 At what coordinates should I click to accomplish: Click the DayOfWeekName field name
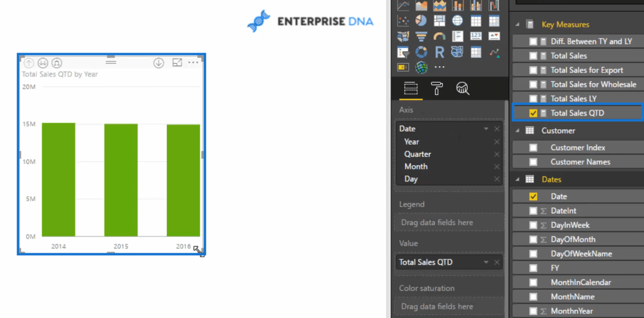pos(581,254)
